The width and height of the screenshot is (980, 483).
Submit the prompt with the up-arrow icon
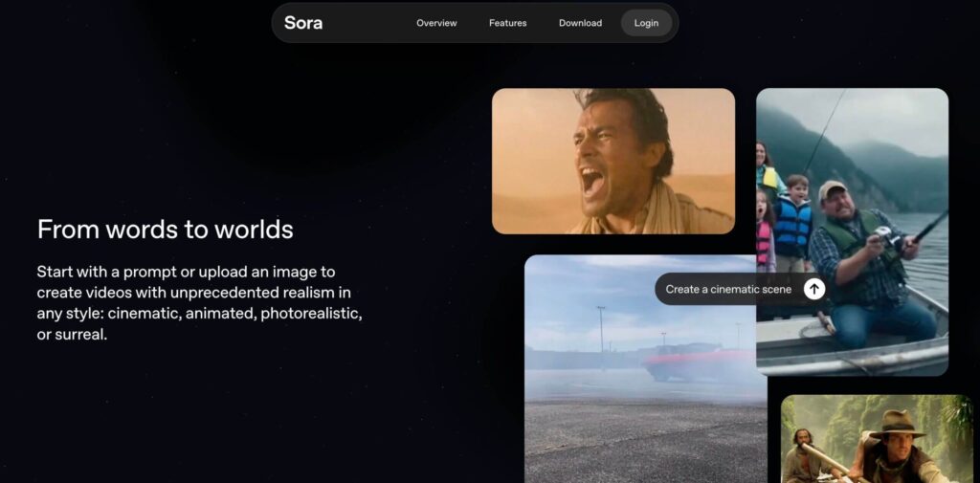pos(813,289)
